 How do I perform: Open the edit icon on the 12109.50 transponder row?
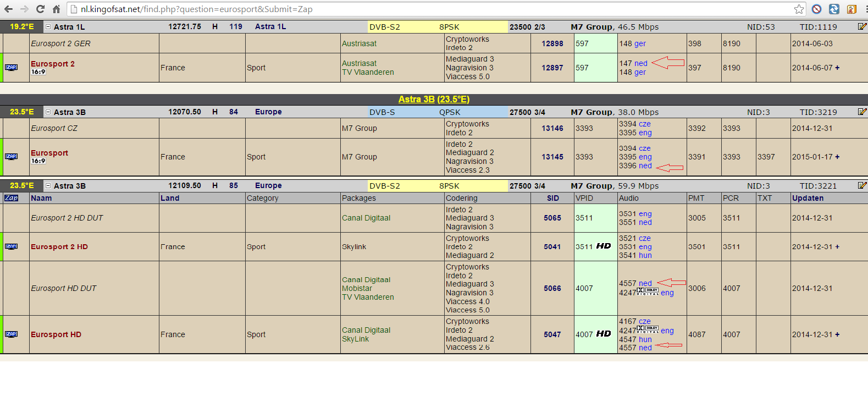click(862, 185)
